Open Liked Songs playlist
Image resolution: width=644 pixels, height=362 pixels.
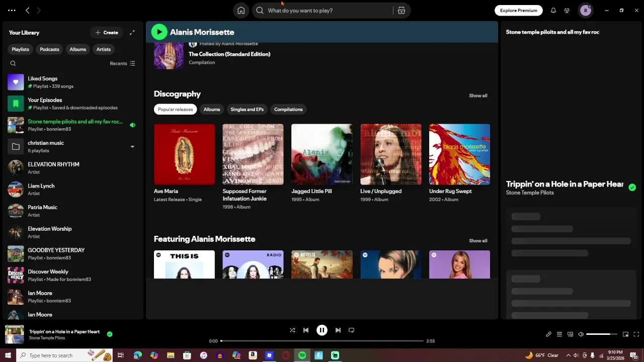pyautogui.click(x=72, y=82)
